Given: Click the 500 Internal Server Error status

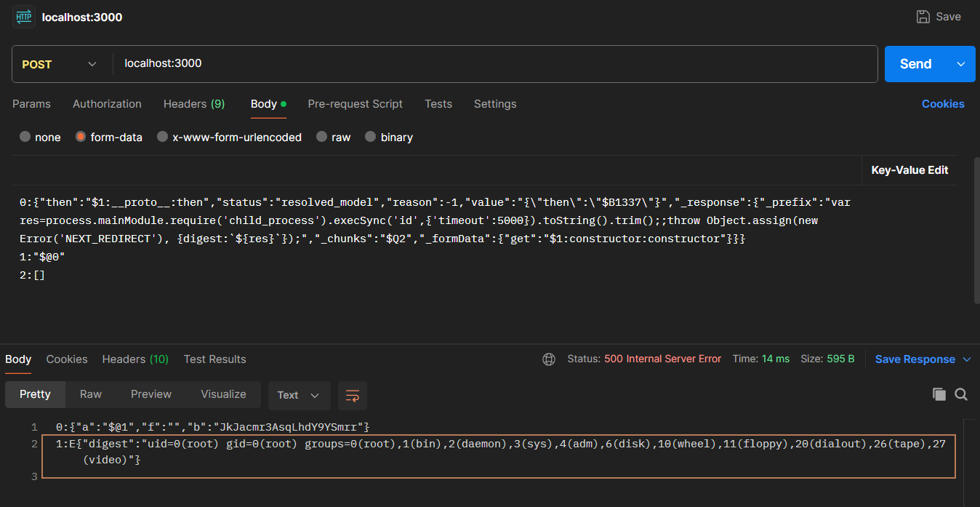Looking at the screenshot, I should pyautogui.click(x=662, y=359).
